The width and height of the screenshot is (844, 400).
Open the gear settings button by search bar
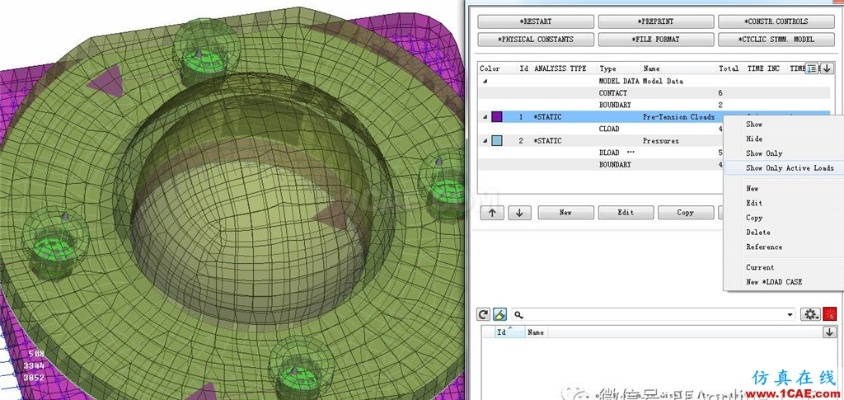pyautogui.click(x=810, y=314)
